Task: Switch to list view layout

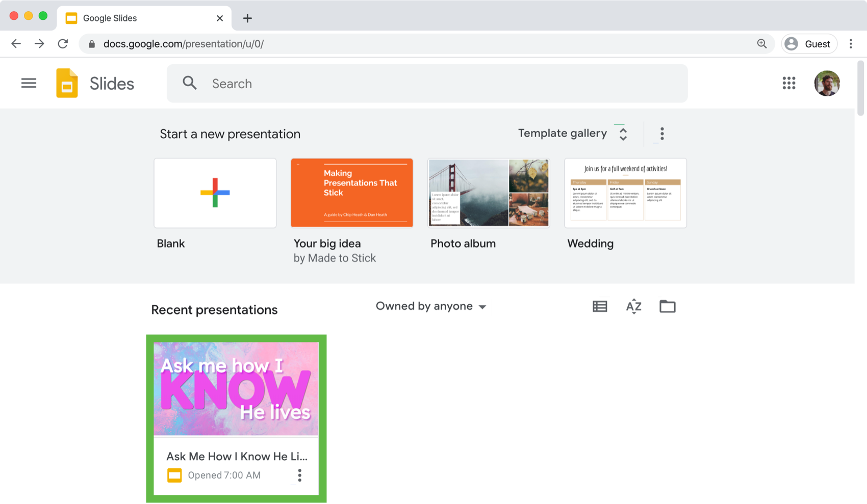Action: pyautogui.click(x=600, y=306)
